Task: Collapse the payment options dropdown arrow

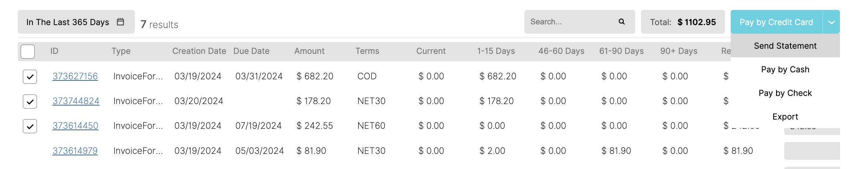Action: 831,22
